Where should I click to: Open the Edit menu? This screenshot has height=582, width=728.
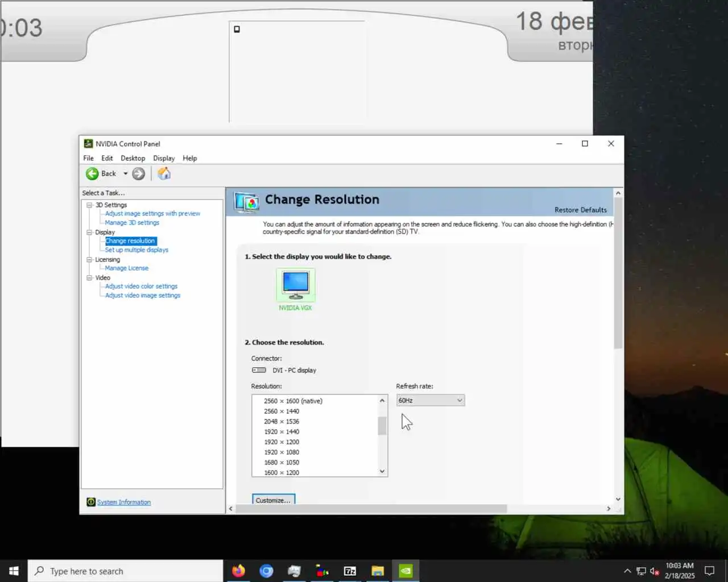107,158
